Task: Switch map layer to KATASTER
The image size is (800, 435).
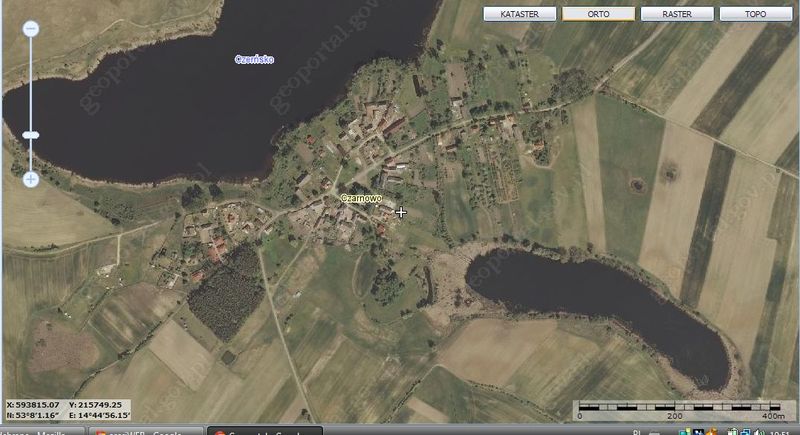Action: pyautogui.click(x=519, y=14)
